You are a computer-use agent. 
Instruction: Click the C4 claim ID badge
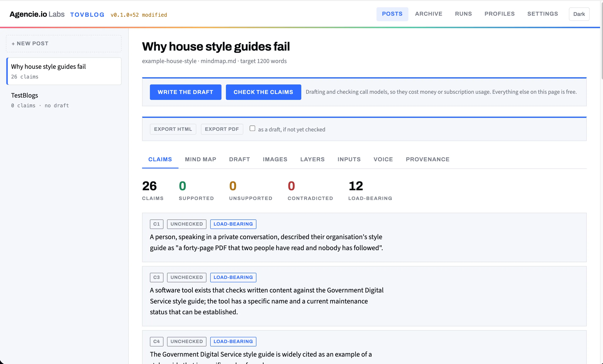click(x=157, y=342)
